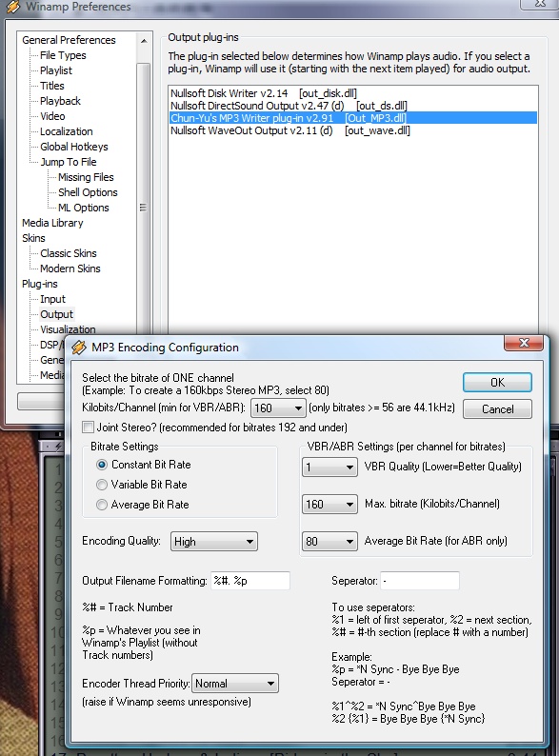Screen dimensions: 559x756
Task: Close the MP3 Encoding Configuration dialog
Action: (x=524, y=343)
